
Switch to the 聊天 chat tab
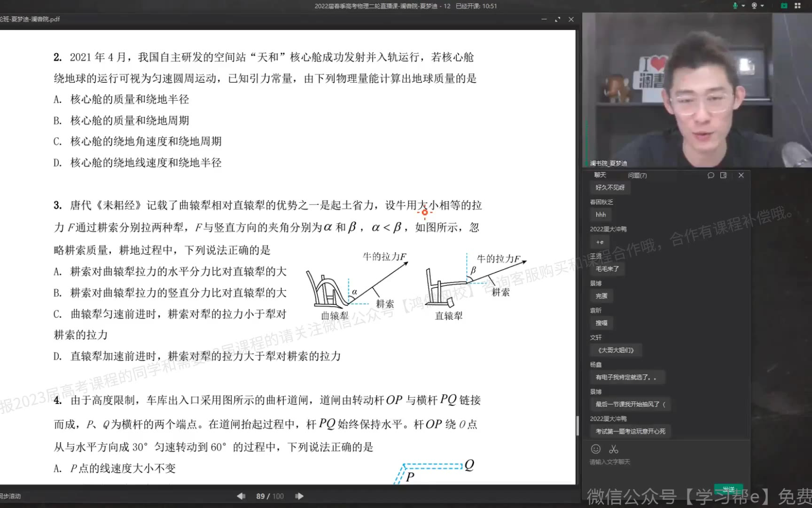(x=600, y=175)
